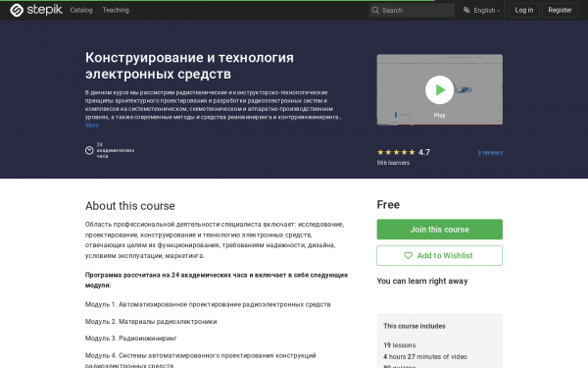The height and width of the screenshot is (368, 588).
Task: Click the 19 lessons entry
Action: click(x=400, y=344)
